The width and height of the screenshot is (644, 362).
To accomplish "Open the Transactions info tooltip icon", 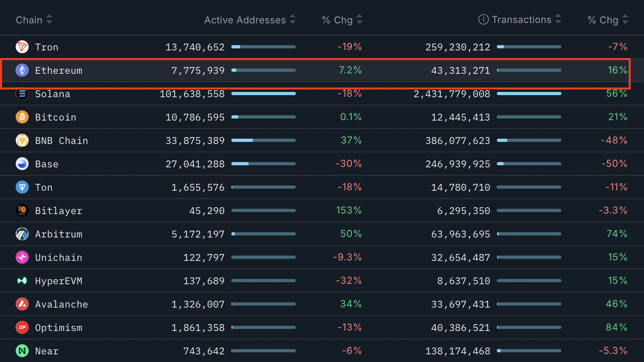I will (x=483, y=19).
